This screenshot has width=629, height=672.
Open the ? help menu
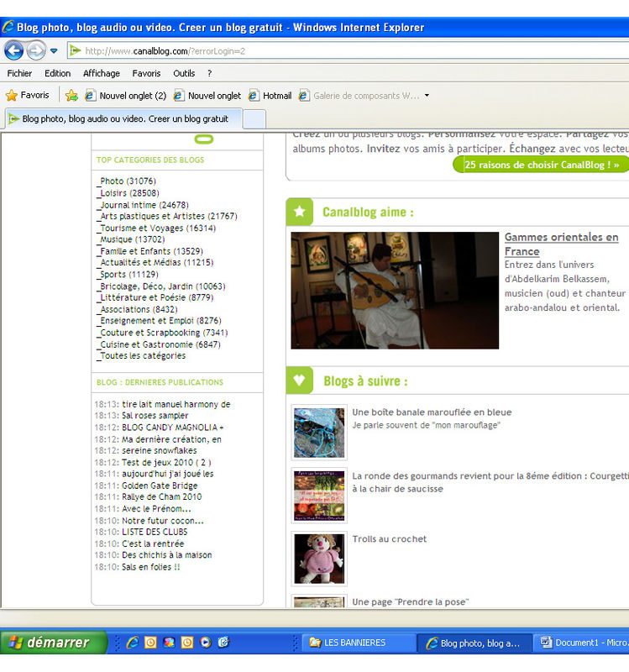(209, 73)
